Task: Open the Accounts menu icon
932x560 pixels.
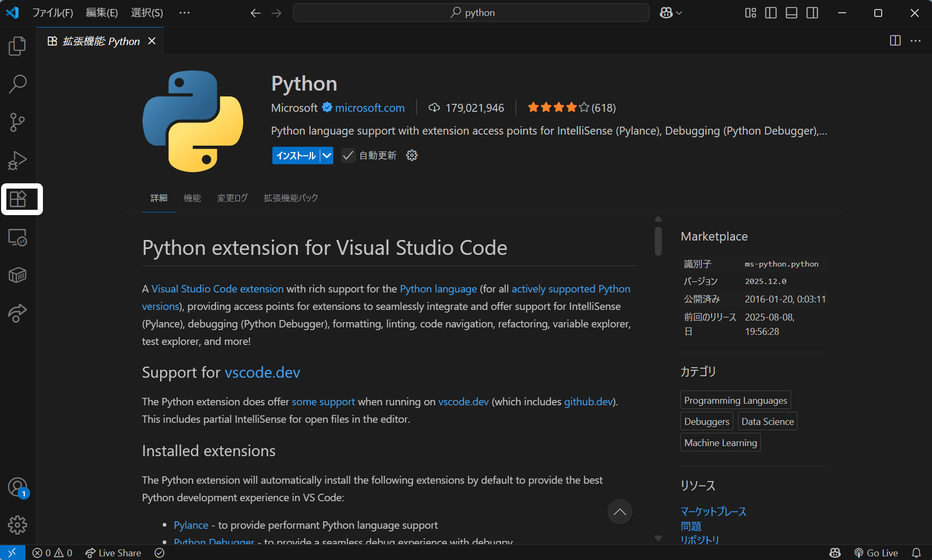Action: pyautogui.click(x=17, y=487)
